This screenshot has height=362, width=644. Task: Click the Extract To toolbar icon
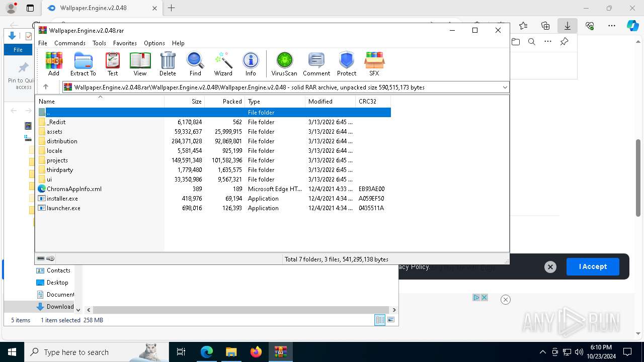coord(83,64)
